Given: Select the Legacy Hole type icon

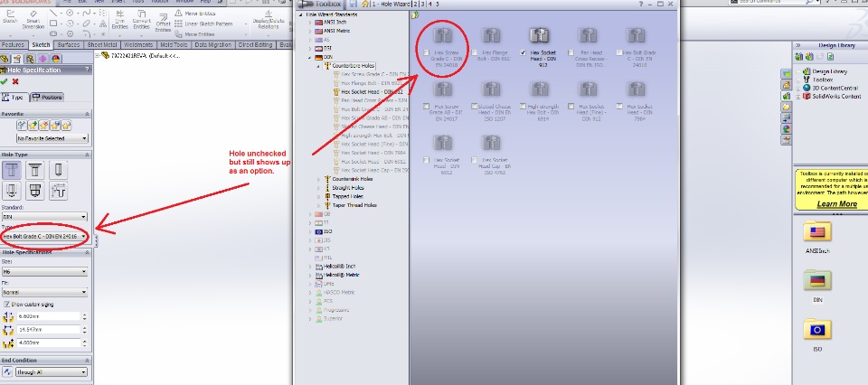Looking at the screenshot, I should click(x=59, y=191).
